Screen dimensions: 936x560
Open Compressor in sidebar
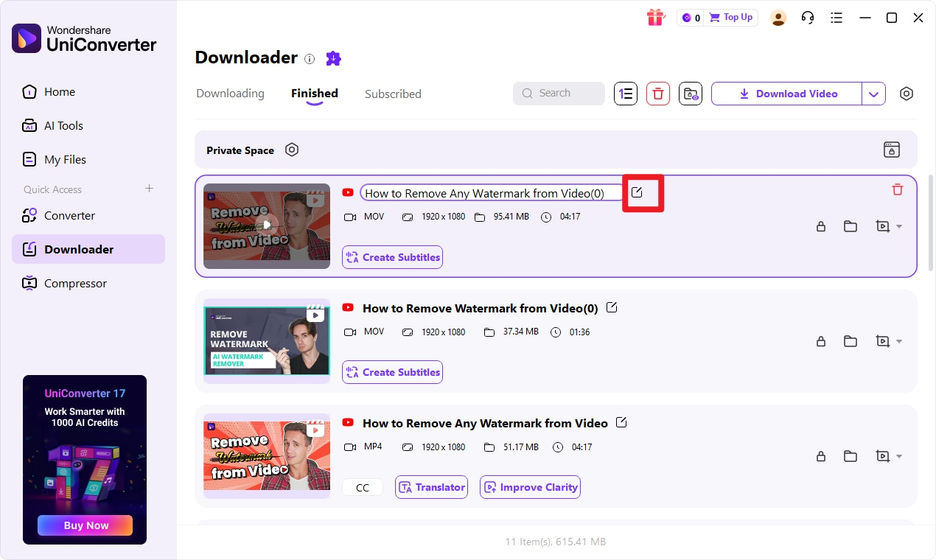pos(88,284)
